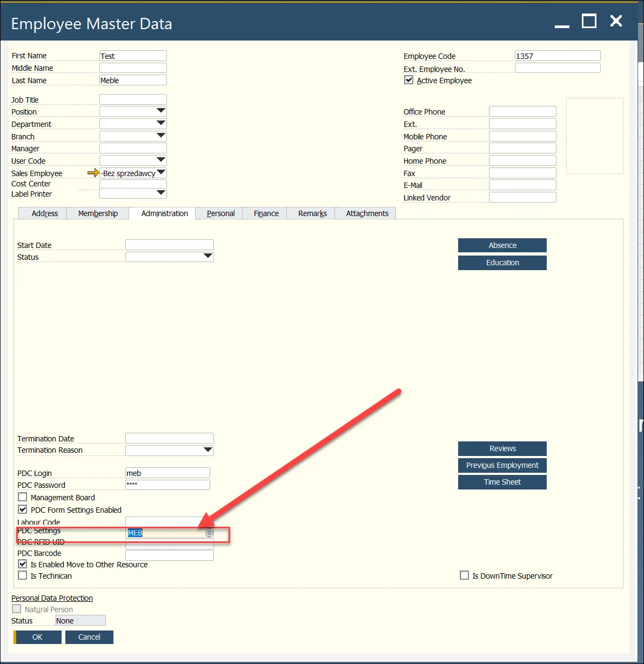Screen dimensions: 644x664
Task: Open the Personal Data Protection link
Action: (x=52, y=598)
